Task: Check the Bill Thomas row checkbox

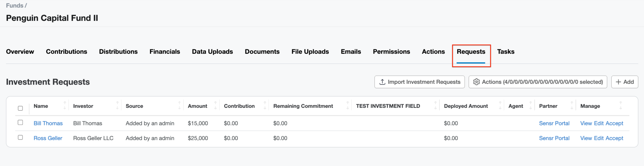Action: point(20,122)
